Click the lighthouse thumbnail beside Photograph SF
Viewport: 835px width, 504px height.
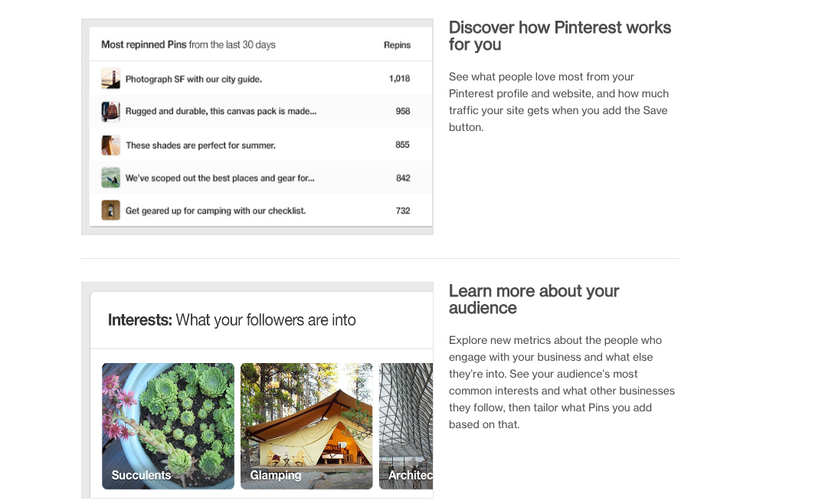click(x=110, y=78)
